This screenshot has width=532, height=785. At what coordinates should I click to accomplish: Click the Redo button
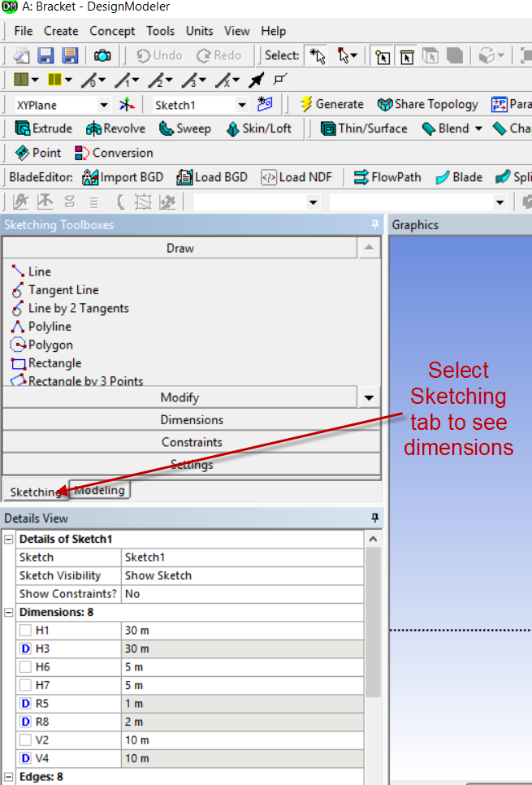pos(218,55)
